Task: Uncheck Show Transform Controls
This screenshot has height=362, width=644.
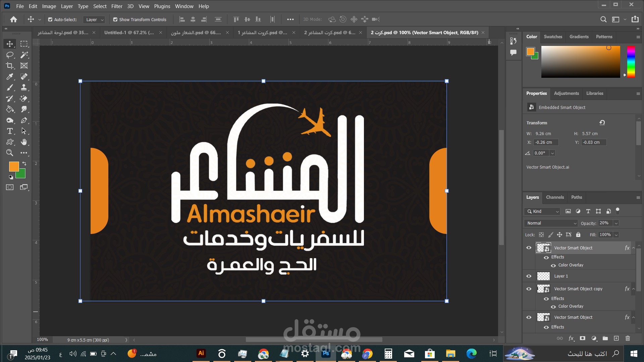Action: click(115, 19)
